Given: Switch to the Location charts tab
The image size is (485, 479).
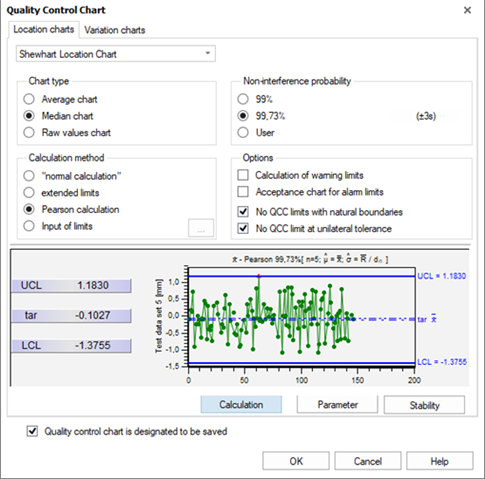Looking at the screenshot, I should click(44, 29).
